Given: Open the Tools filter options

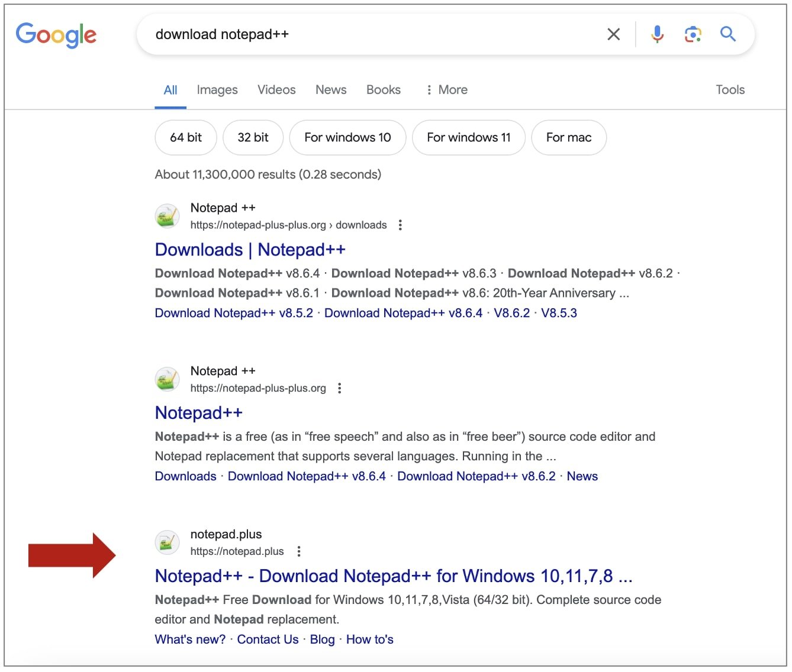Looking at the screenshot, I should pyautogui.click(x=730, y=90).
